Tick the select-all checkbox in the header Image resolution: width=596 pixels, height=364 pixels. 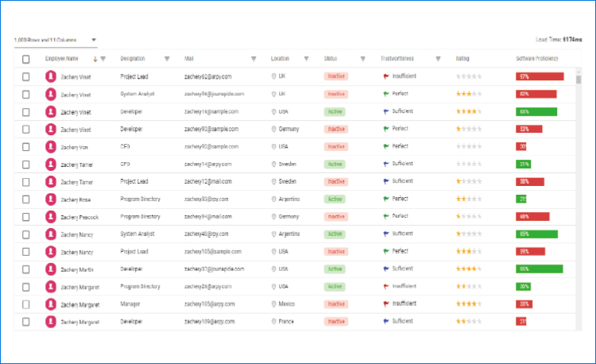(26, 60)
